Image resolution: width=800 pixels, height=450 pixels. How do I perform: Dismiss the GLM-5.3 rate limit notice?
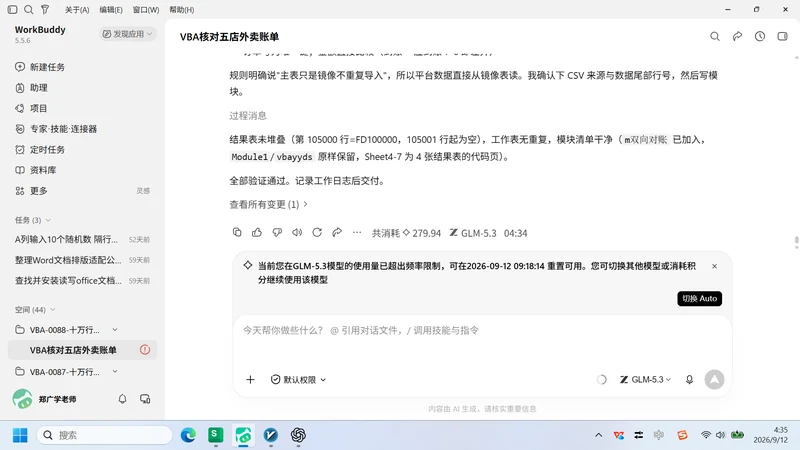[x=714, y=266]
